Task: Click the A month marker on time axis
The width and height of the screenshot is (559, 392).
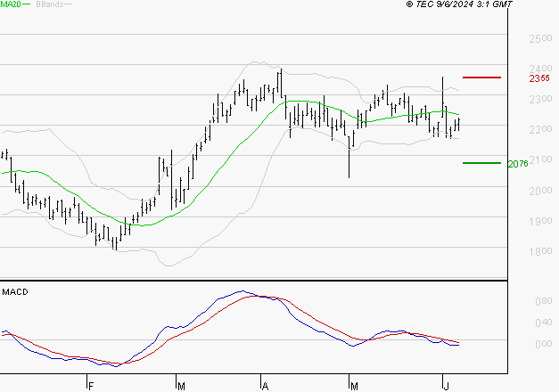Action: [265, 386]
